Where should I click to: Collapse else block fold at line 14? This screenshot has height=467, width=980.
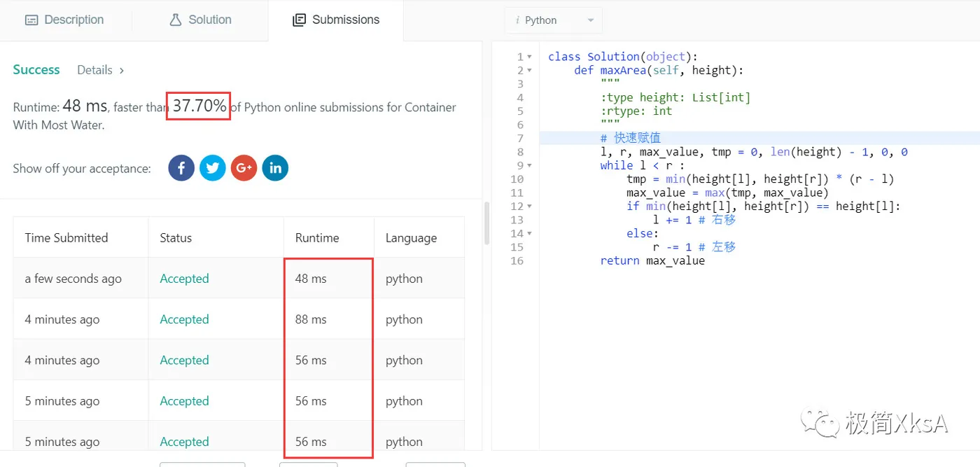(530, 233)
